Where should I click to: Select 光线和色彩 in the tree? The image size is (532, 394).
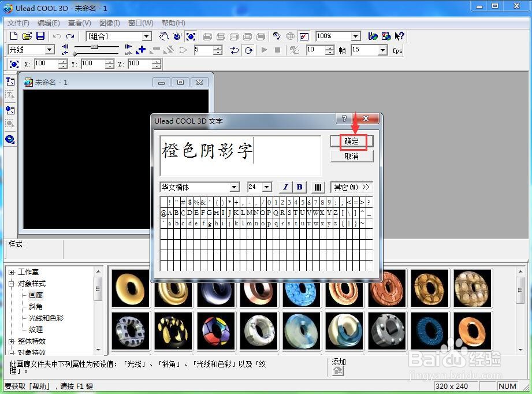coord(46,318)
